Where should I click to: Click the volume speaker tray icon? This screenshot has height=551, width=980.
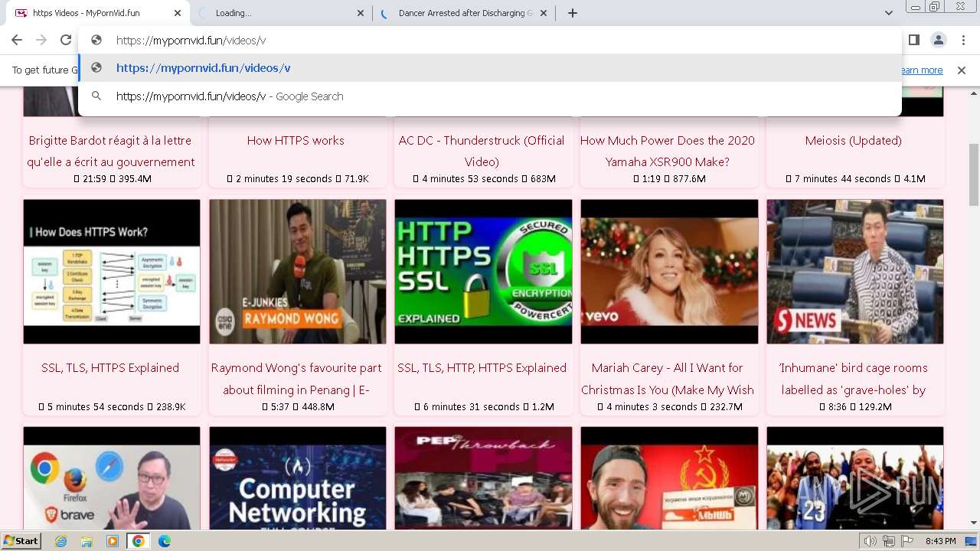click(x=871, y=541)
